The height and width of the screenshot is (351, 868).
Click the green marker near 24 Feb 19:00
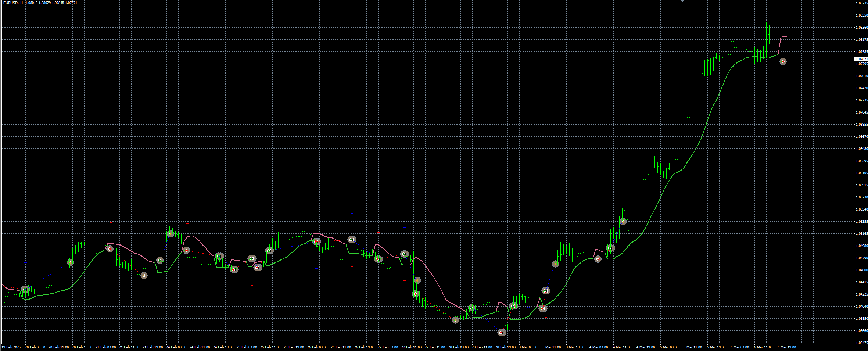coord(219,256)
